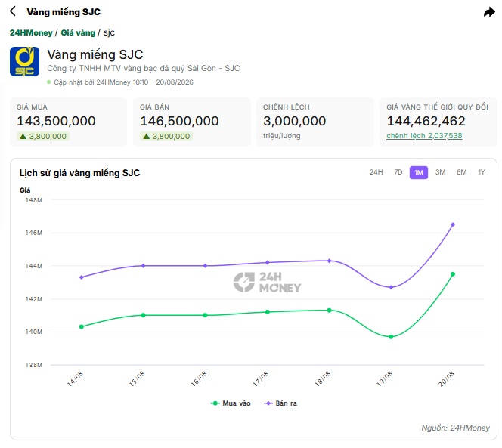The height and width of the screenshot is (448, 502).
Task: Click the 20/08 date axis label
Action: [x=446, y=379]
